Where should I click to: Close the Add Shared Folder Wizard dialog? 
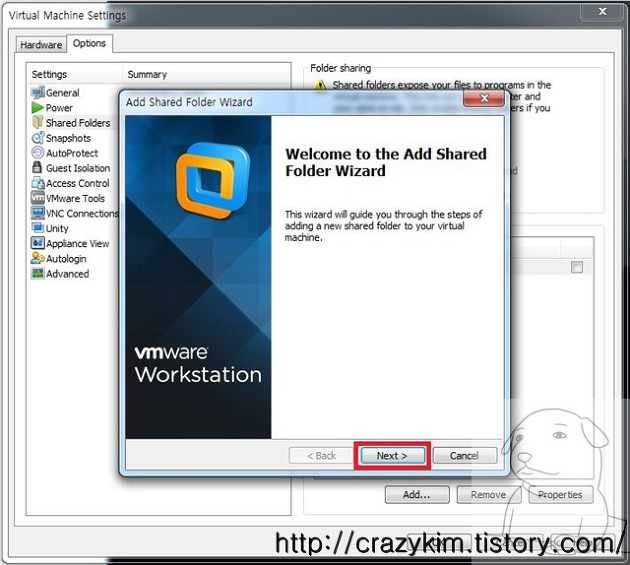click(x=484, y=98)
